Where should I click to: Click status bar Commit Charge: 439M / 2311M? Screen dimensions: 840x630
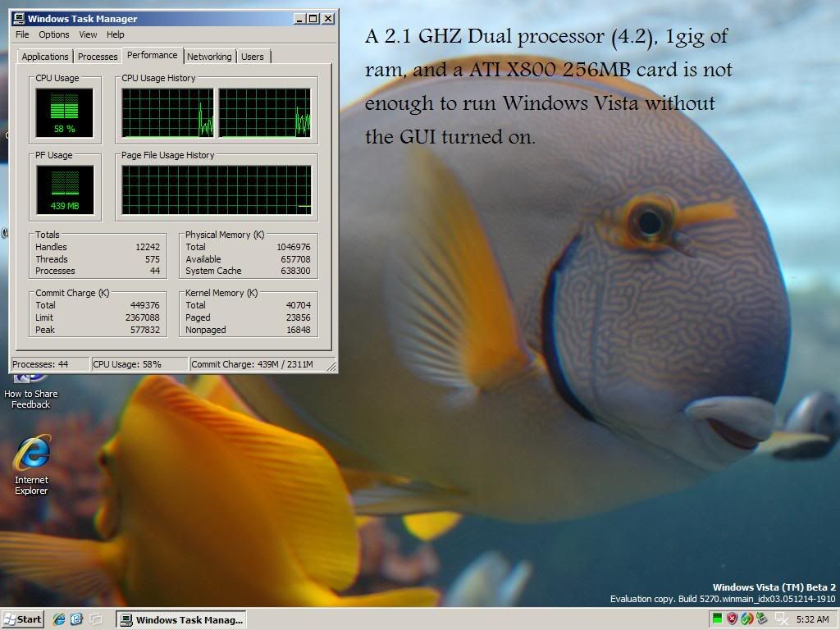click(x=258, y=364)
